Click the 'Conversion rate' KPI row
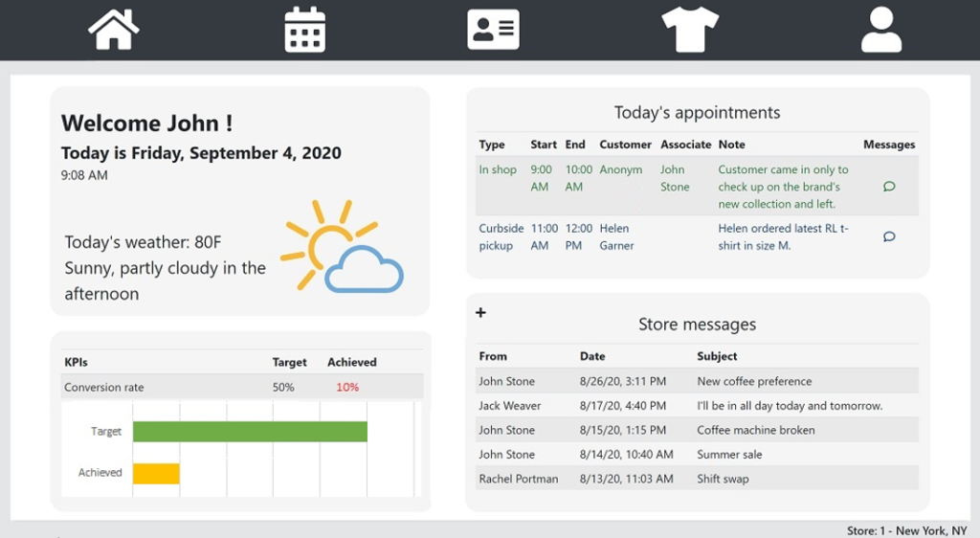 click(x=242, y=387)
